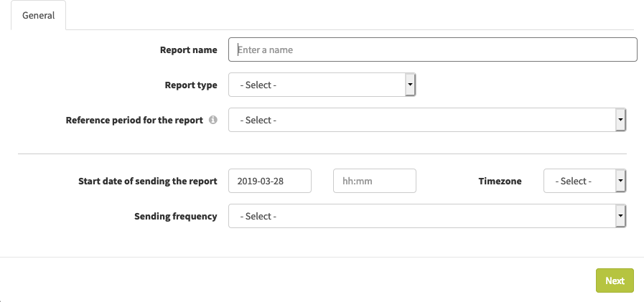This screenshot has width=644, height=302.
Task: Click the start date field showing 2019-03-28
Action: tap(270, 181)
